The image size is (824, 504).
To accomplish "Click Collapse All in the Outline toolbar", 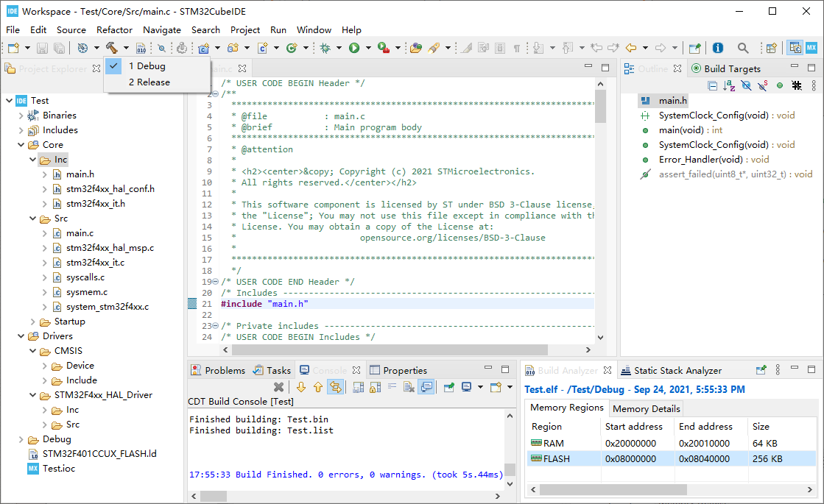I will pyautogui.click(x=713, y=85).
